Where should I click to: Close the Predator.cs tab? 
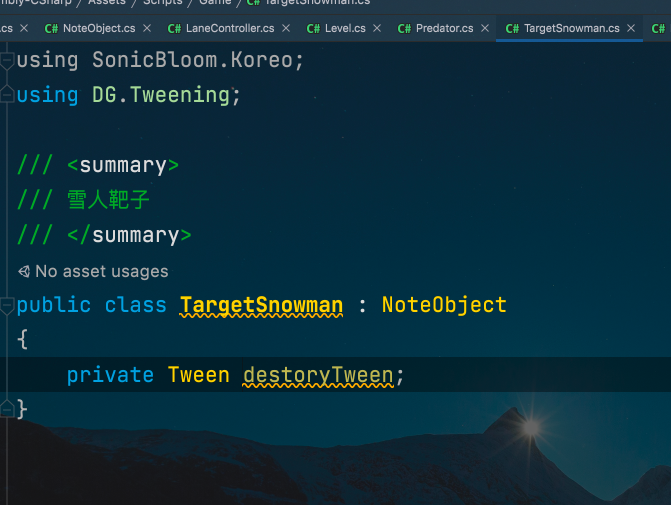point(485,28)
